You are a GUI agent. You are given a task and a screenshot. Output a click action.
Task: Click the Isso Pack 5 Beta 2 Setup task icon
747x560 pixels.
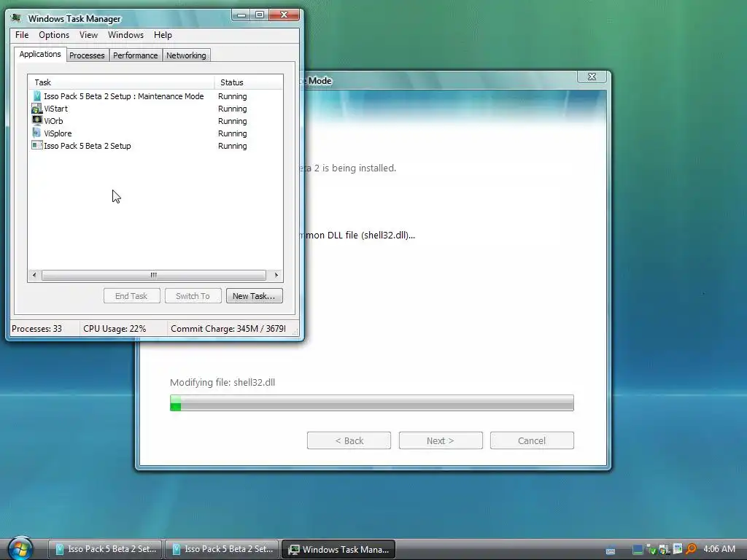(36, 145)
